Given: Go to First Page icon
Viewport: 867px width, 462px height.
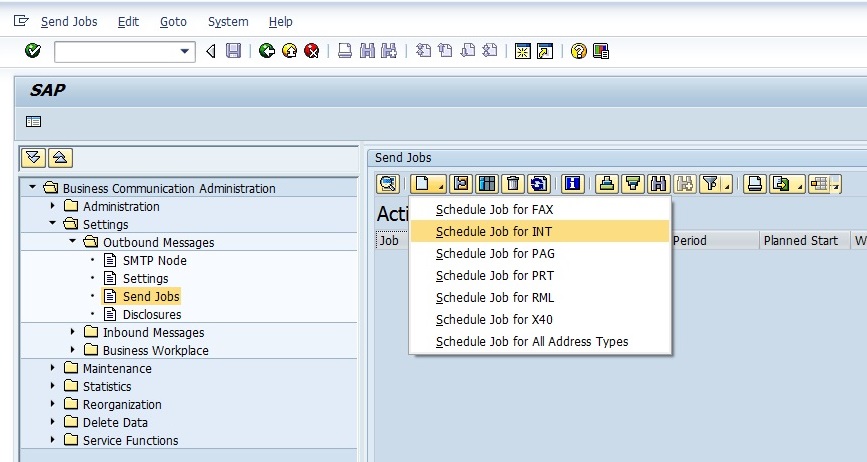Looking at the screenshot, I should tap(424, 51).
